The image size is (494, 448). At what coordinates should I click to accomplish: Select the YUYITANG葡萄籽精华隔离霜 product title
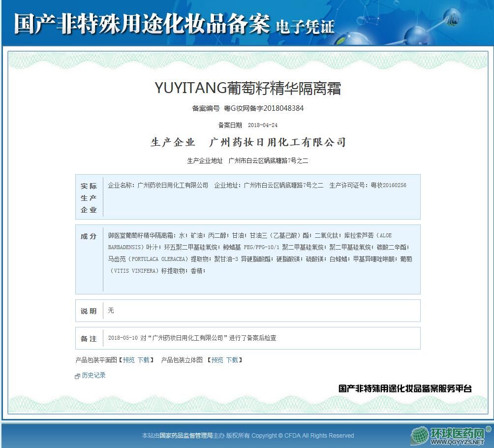[247, 88]
